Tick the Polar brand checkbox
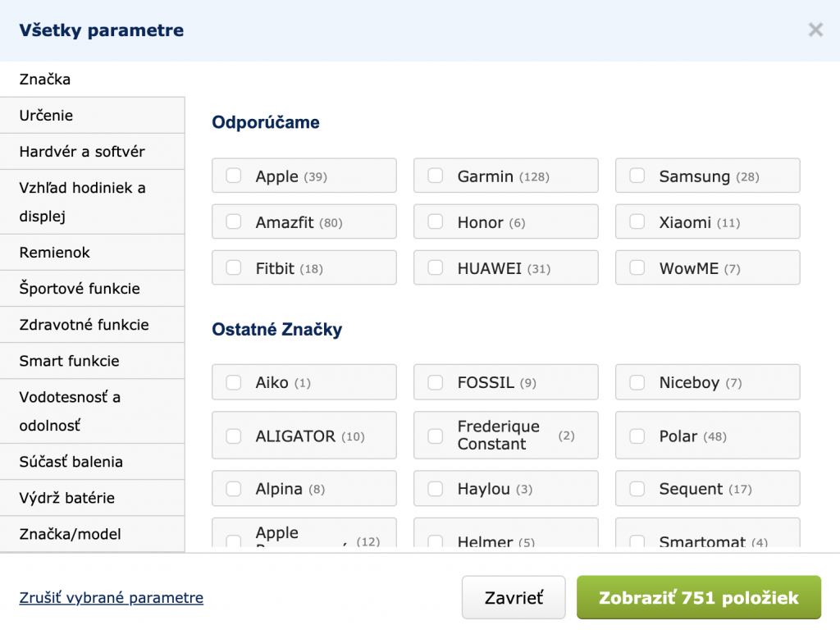840x639 pixels. click(x=637, y=436)
